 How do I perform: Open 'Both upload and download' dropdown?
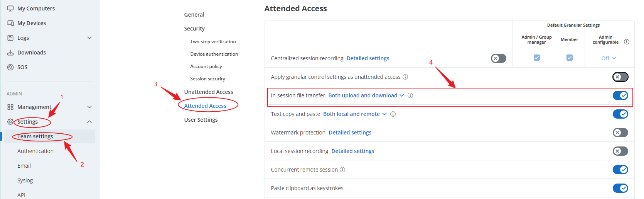pos(366,95)
